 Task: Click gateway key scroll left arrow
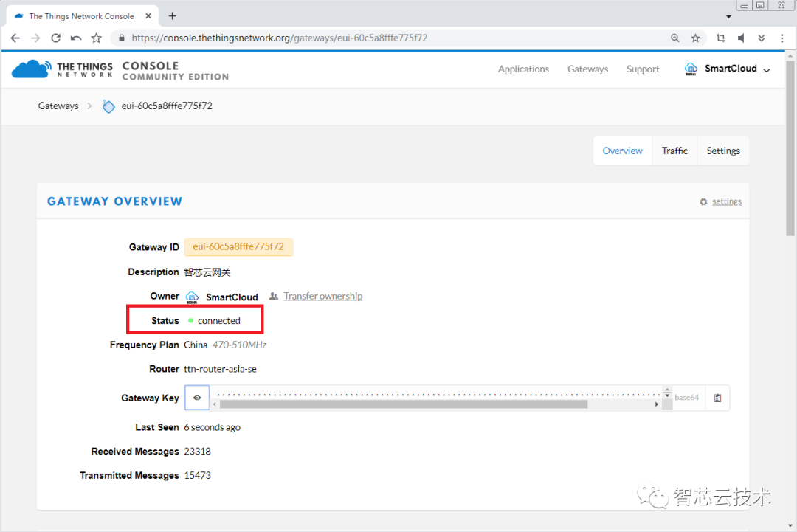click(x=215, y=404)
